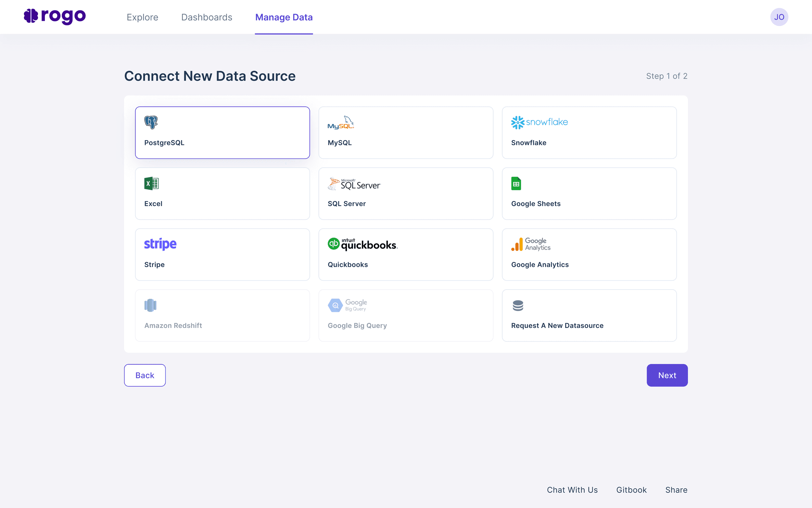Choose the Stripe logo
The width and height of the screenshot is (812, 508).
[x=160, y=244]
